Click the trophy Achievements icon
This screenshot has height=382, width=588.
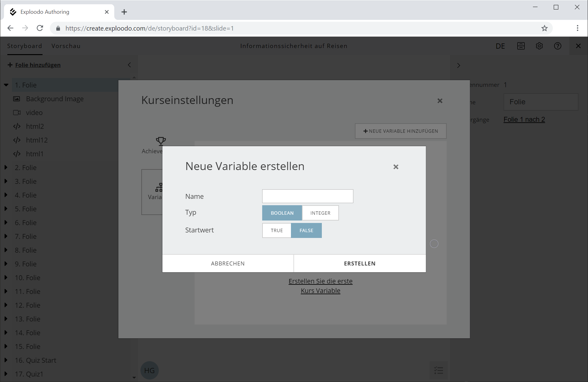[x=161, y=141]
